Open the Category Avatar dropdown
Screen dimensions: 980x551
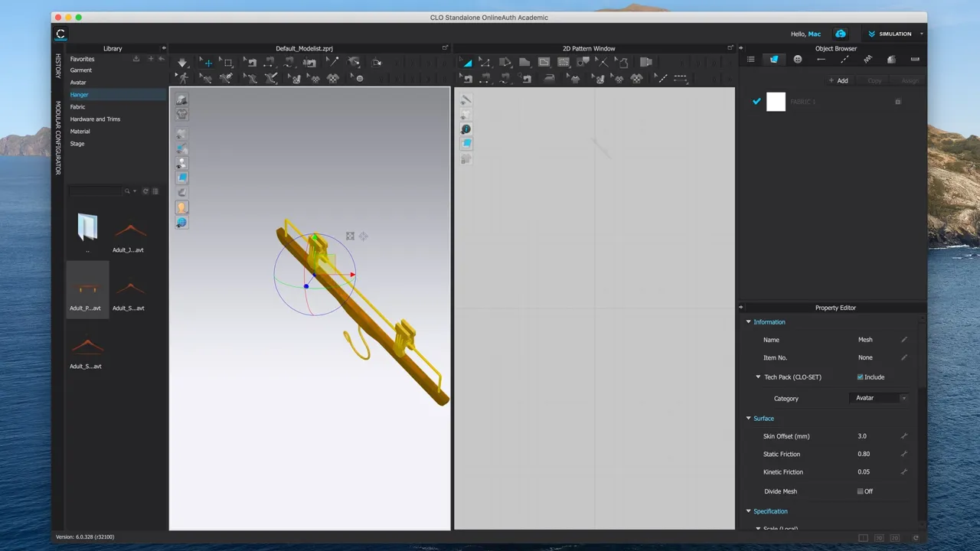[x=879, y=398]
